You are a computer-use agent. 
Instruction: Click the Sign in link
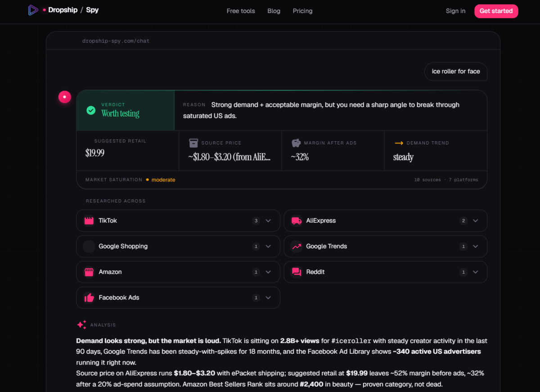click(x=455, y=11)
